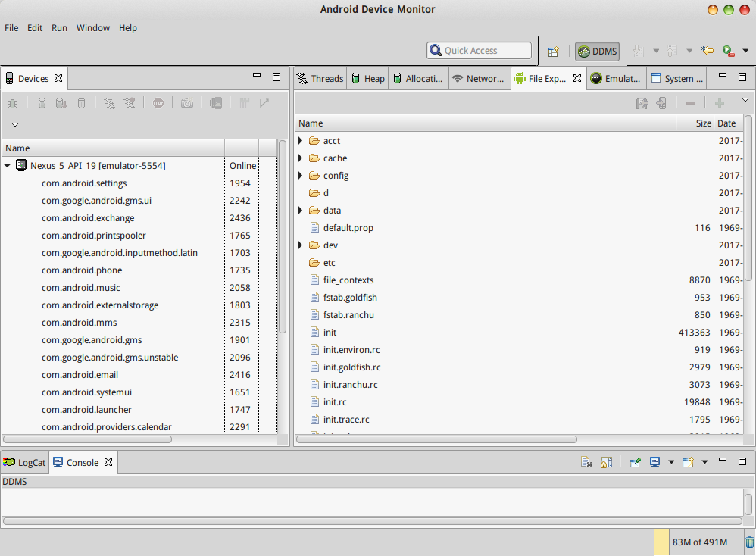The image size is (756, 556).
Task: Open the File Explorer view menu triangle
Action: coord(745,100)
